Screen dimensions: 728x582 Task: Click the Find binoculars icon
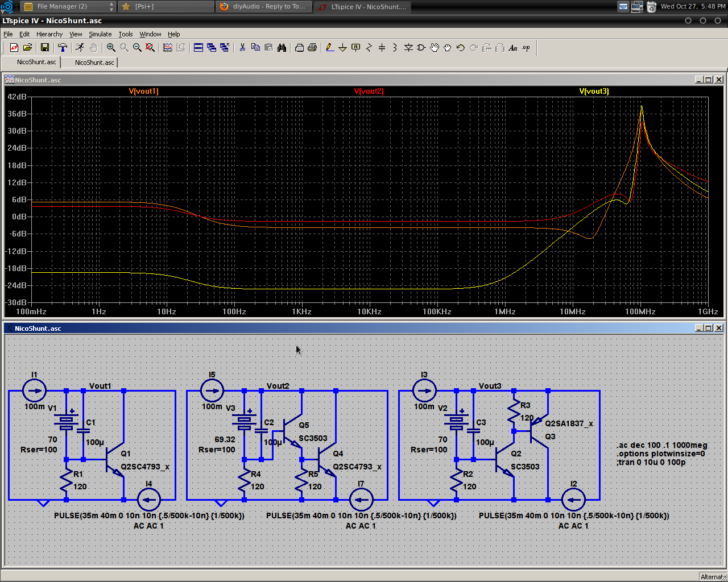click(x=282, y=48)
